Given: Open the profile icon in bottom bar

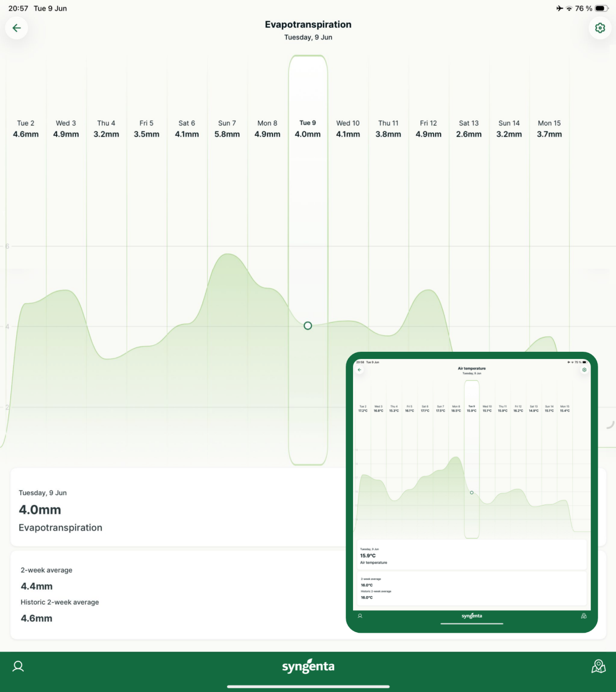Looking at the screenshot, I should click(18, 666).
